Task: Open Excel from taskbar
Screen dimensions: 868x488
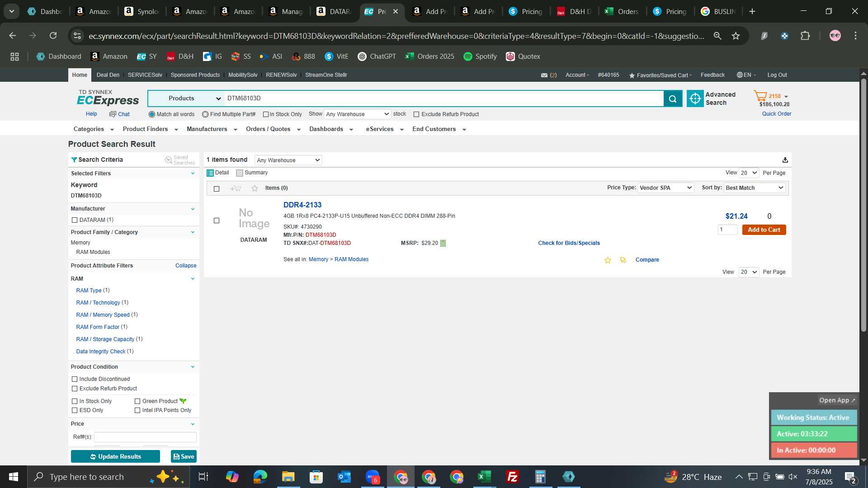Action: click(x=484, y=477)
